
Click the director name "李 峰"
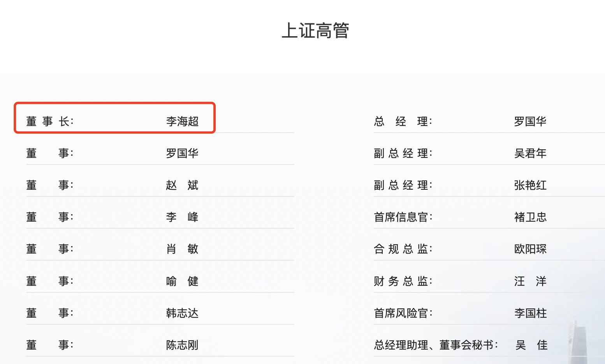pos(182,217)
